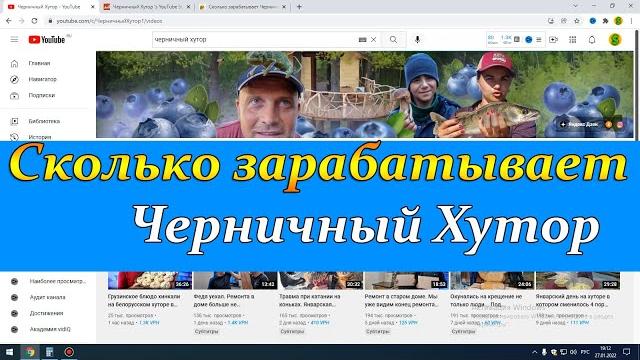Click the compass icon beside Навигатор
Image resolution: width=640 pixels, height=360 pixels.
point(14,79)
